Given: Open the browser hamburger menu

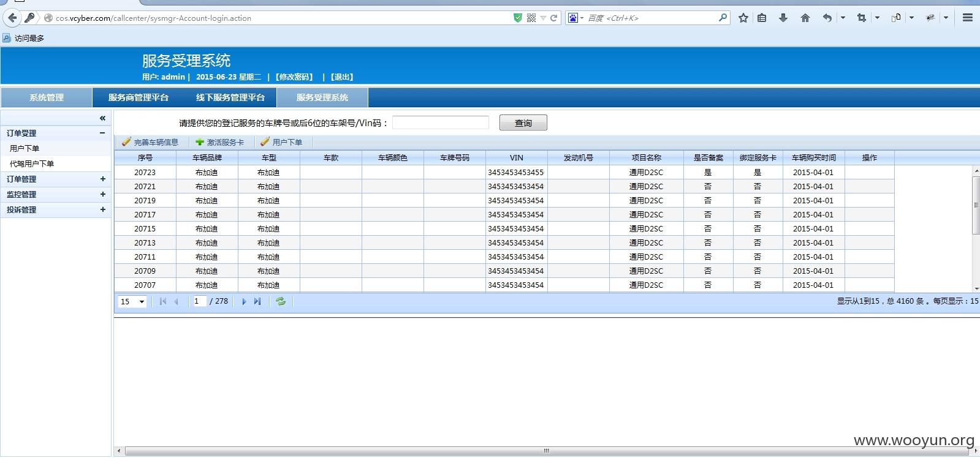Looking at the screenshot, I should (x=968, y=18).
